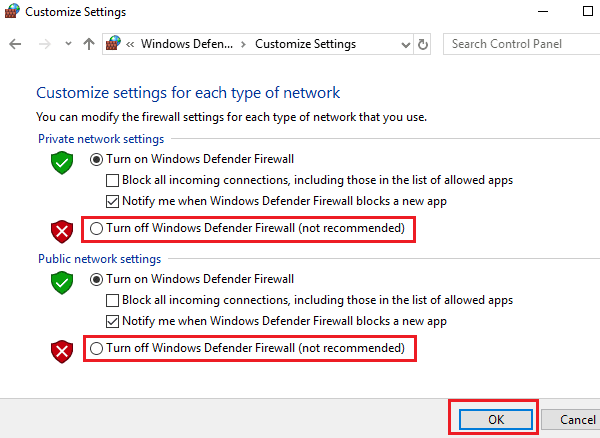Select Customize Settings breadcrumb in address bar
The width and height of the screenshot is (600, 438).
(x=305, y=44)
